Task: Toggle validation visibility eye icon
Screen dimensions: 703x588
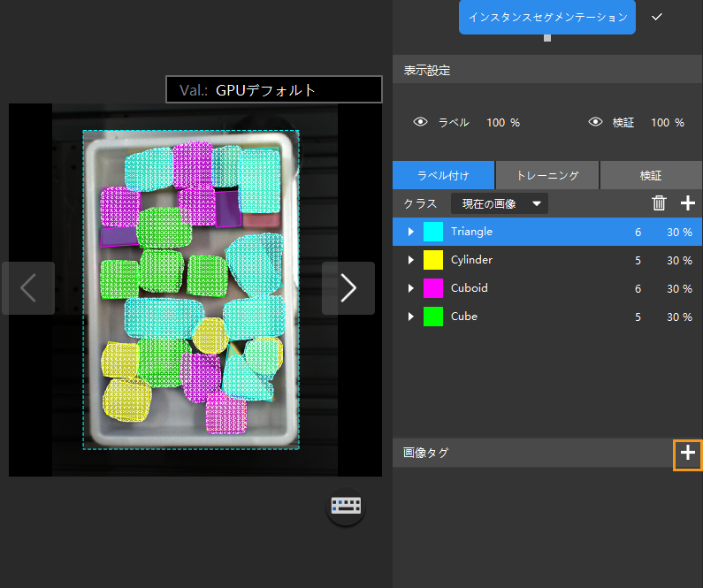Action: point(596,122)
